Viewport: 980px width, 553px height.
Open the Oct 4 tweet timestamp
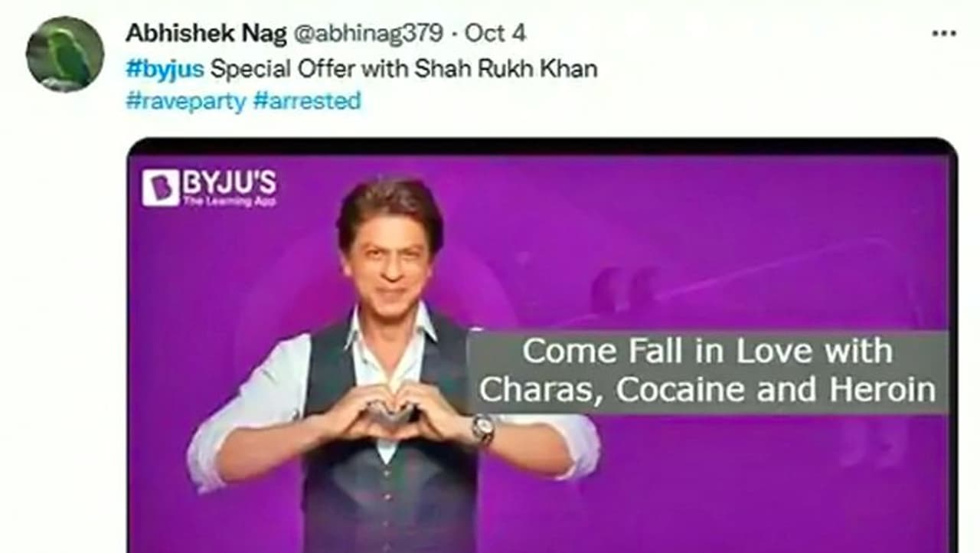tap(495, 33)
